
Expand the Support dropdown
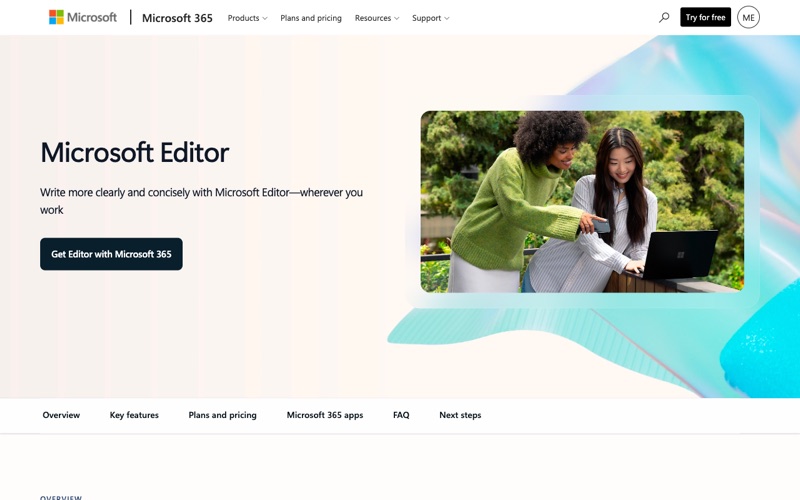(430, 18)
